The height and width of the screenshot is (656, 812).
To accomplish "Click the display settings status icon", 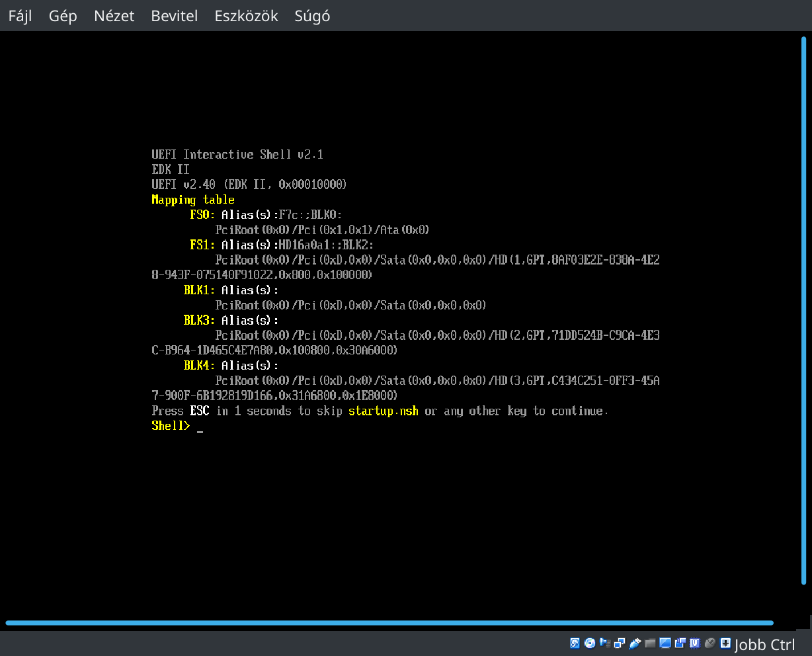I will 665,643.
